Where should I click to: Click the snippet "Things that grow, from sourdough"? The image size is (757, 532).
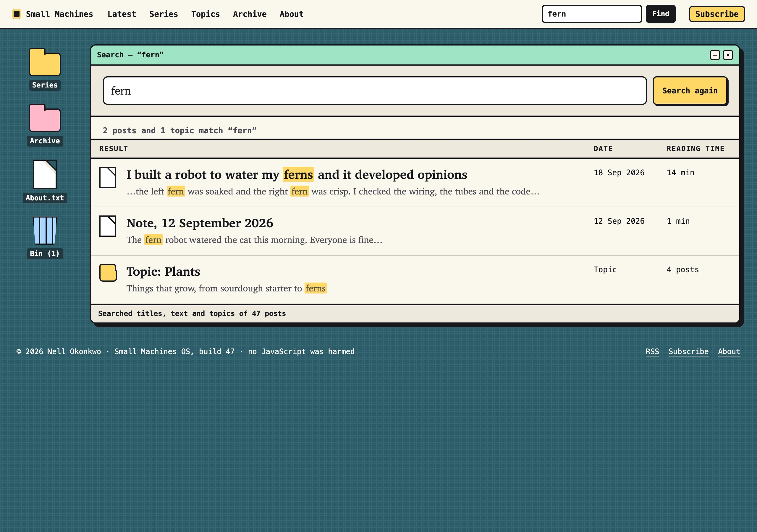(227, 288)
